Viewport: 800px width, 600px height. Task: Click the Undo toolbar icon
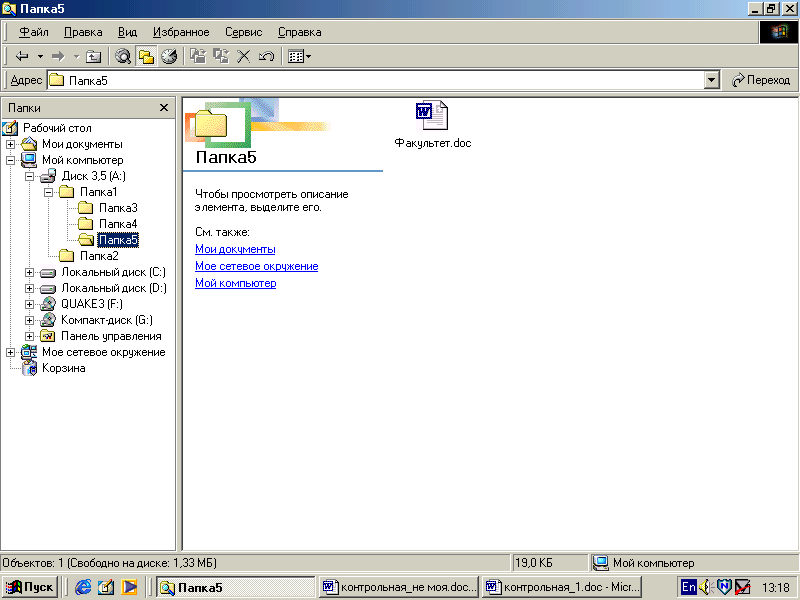click(x=266, y=56)
